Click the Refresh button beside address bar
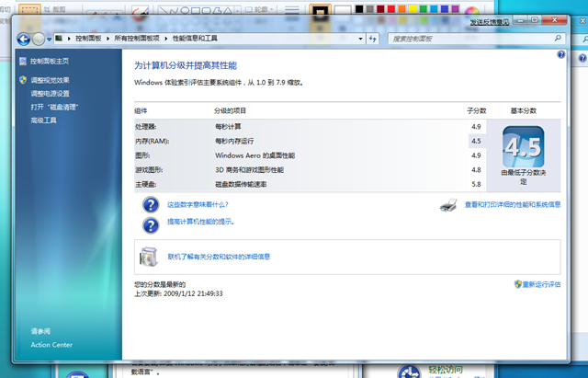The height and width of the screenshot is (378, 588). (372, 39)
